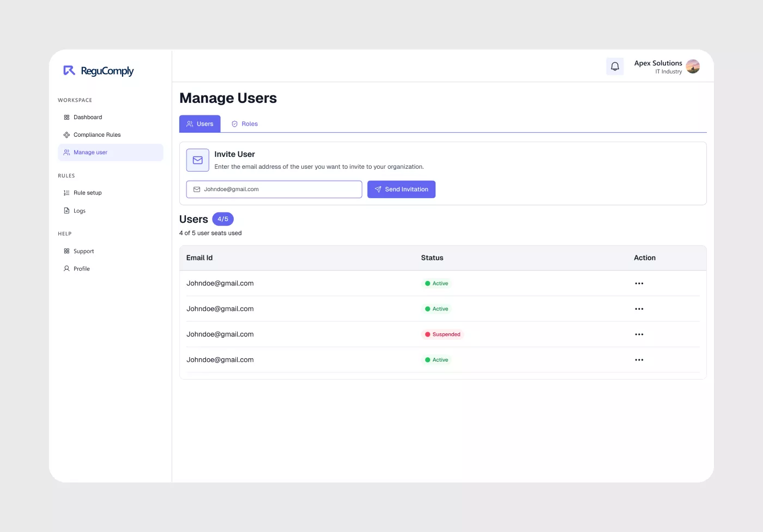This screenshot has width=763, height=532.
Task: Click the envelope icon inside email field
Action: 197,189
